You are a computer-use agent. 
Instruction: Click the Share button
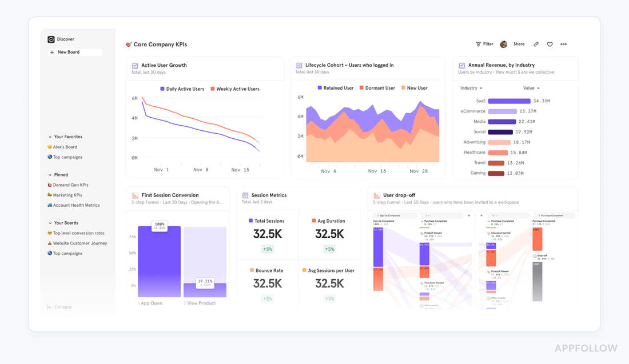click(517, 44)
